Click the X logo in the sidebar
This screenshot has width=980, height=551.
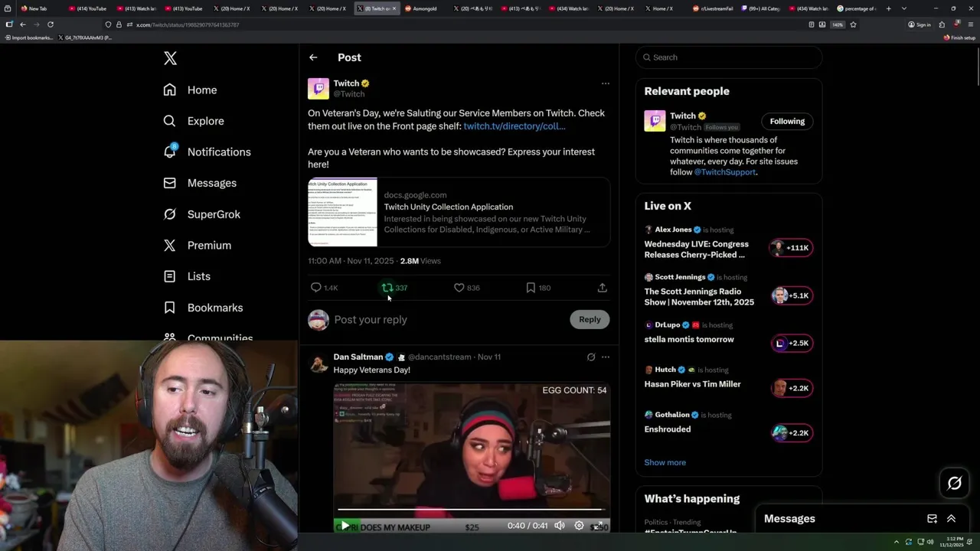(x=170, y=58)
